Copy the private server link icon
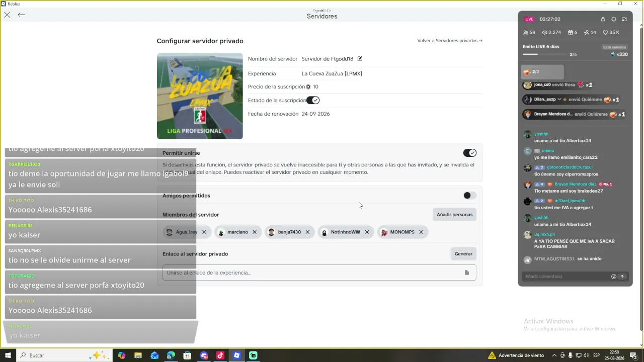Screen dimensions: 644x362 click(x=467, y=273)
